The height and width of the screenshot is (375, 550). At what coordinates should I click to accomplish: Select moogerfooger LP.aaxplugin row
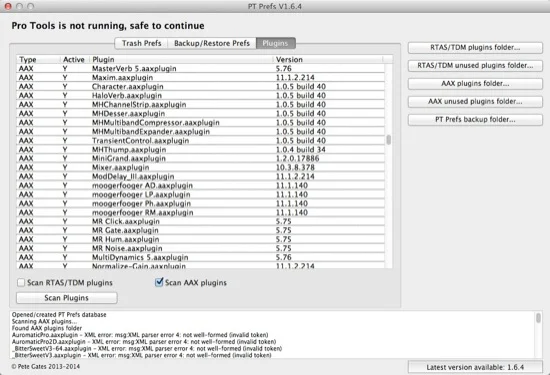point(201,194)
